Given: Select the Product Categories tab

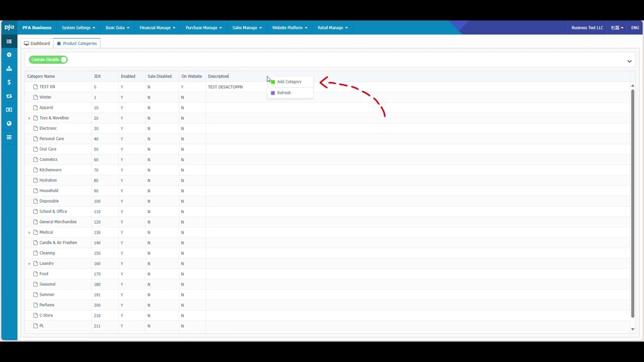Looking at the screenshot, I should [77, 43].
